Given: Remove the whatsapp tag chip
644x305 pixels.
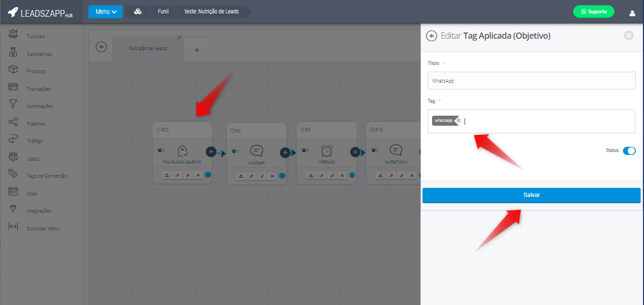Looking at the screenshot, I should (458, 121).
